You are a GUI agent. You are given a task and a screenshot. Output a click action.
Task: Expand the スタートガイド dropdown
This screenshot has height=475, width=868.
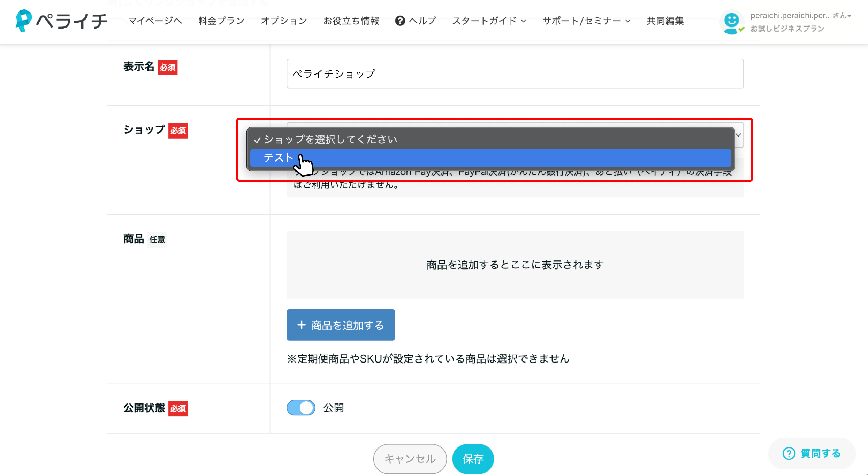[489, 21]
